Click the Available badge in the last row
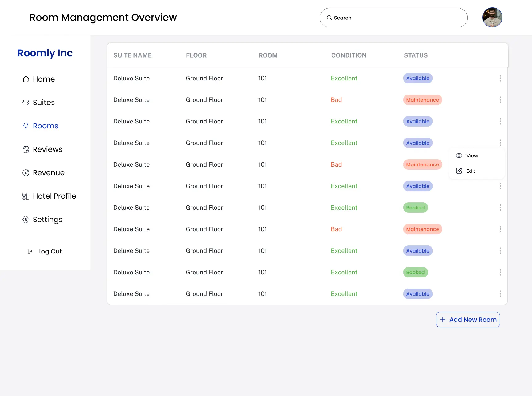Image resolution: width=532 pixels, height=396 pixels. click(x=418, y=294)
